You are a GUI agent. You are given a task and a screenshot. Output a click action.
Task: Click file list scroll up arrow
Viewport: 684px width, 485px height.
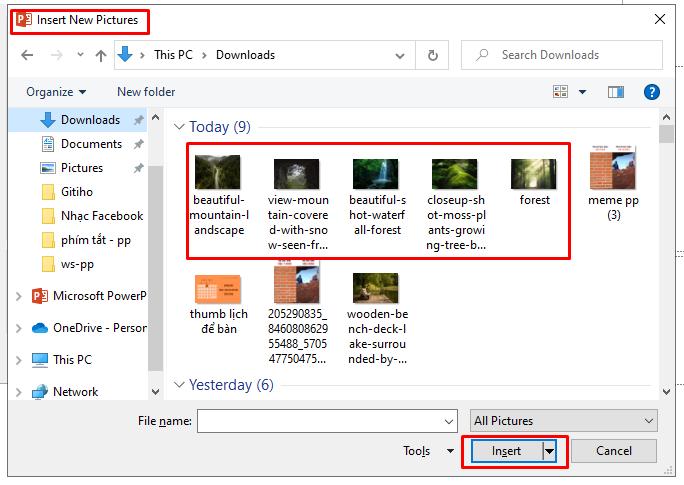(x=666, y=117)
